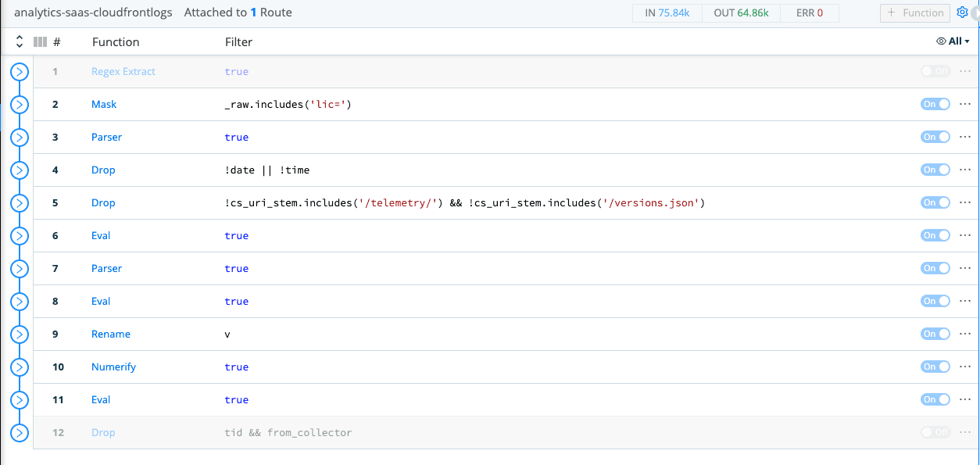Open options menu for row 12 Drop
The image size is (980, 465).
pos(964,432)
